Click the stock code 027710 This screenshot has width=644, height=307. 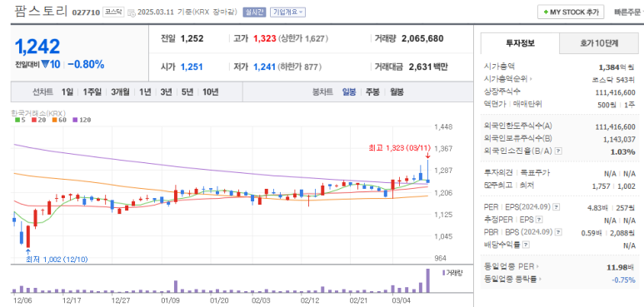pyautogui.click(x=86, y=12)
